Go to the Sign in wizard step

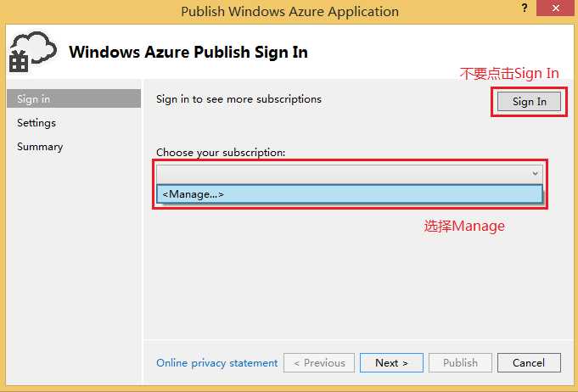tap(74, 98)
